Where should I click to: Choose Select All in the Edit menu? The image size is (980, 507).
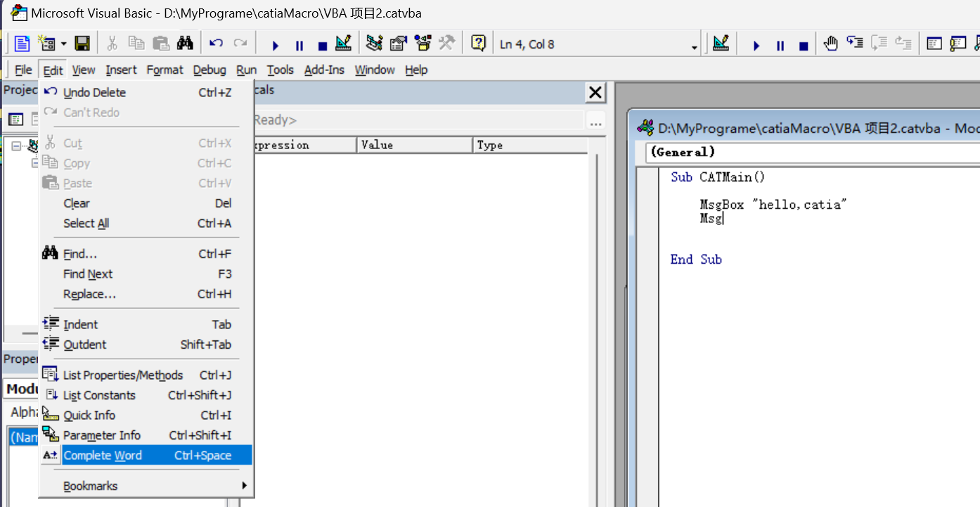pyautogui.click(x=146, y=223)
